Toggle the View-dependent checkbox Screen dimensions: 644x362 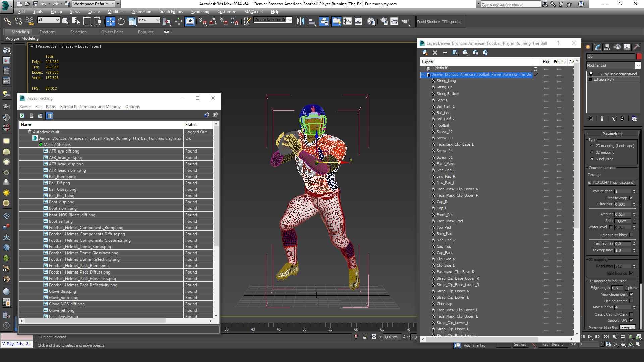click(x=631, y=294)
